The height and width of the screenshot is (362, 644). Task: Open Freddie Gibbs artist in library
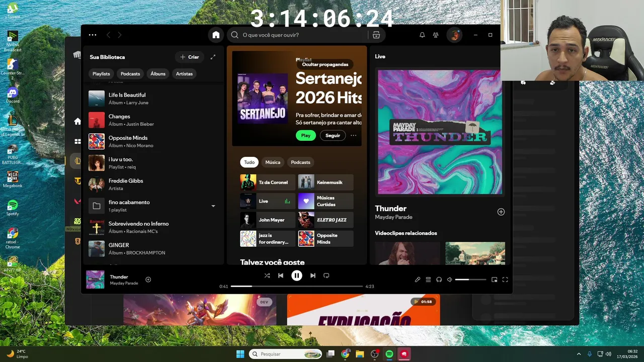point(153,185)
